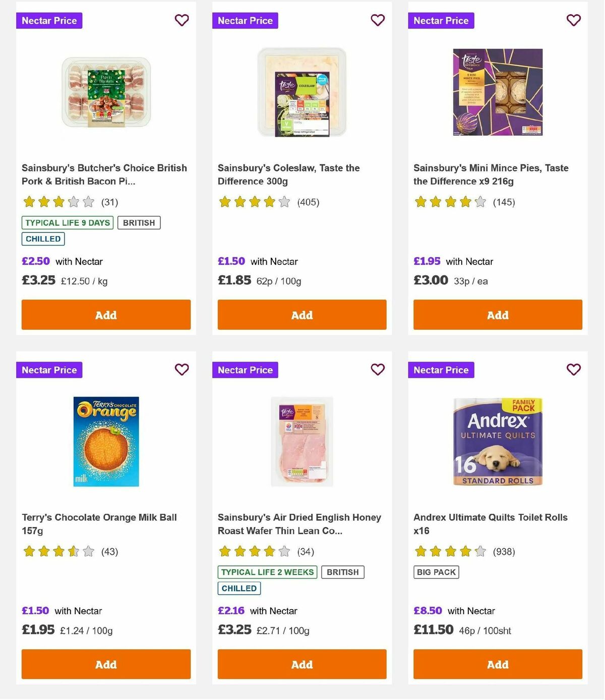
Task: Click the BRITISH tag on the bacon product
Action: pos(139,222)
